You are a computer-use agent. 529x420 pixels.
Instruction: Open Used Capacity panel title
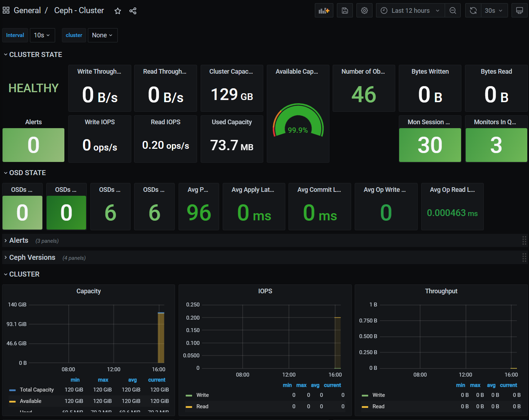click(x=232, y=122)
